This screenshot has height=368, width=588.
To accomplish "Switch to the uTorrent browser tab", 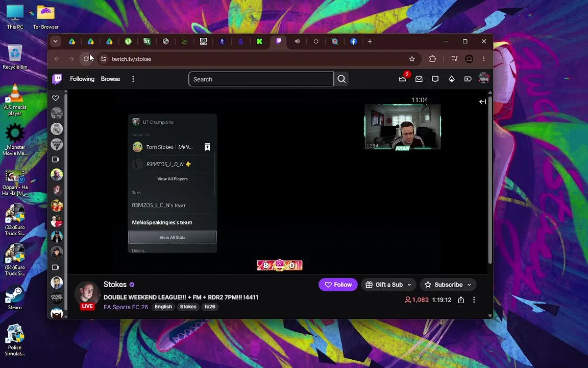I will click(128, 41).
